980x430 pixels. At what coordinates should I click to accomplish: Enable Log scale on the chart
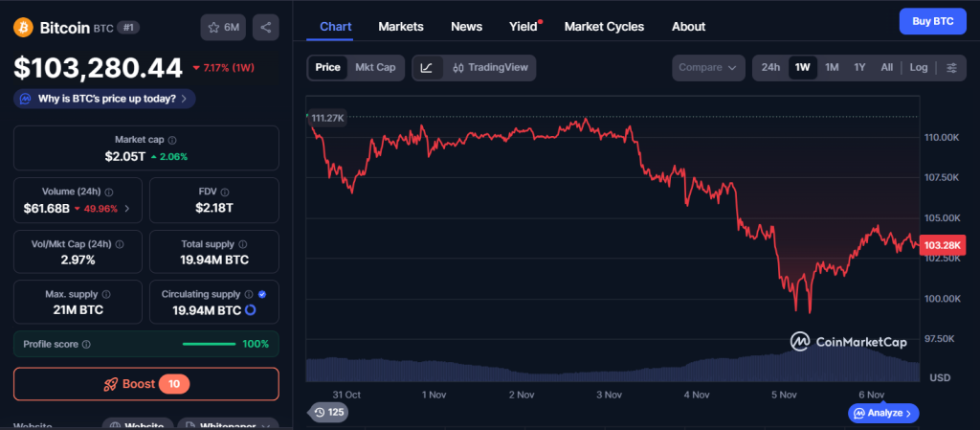tap(918, 68)
